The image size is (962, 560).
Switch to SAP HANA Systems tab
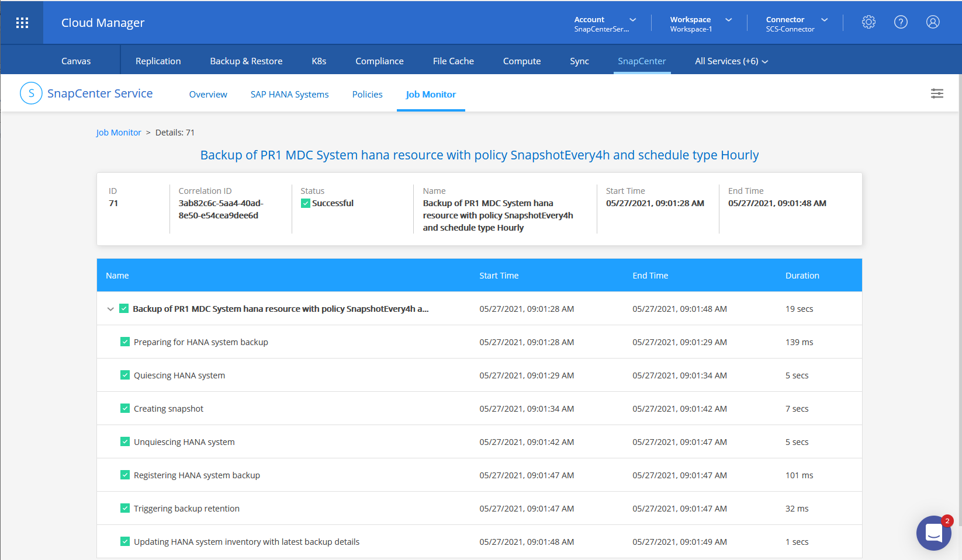click(289, 95)
